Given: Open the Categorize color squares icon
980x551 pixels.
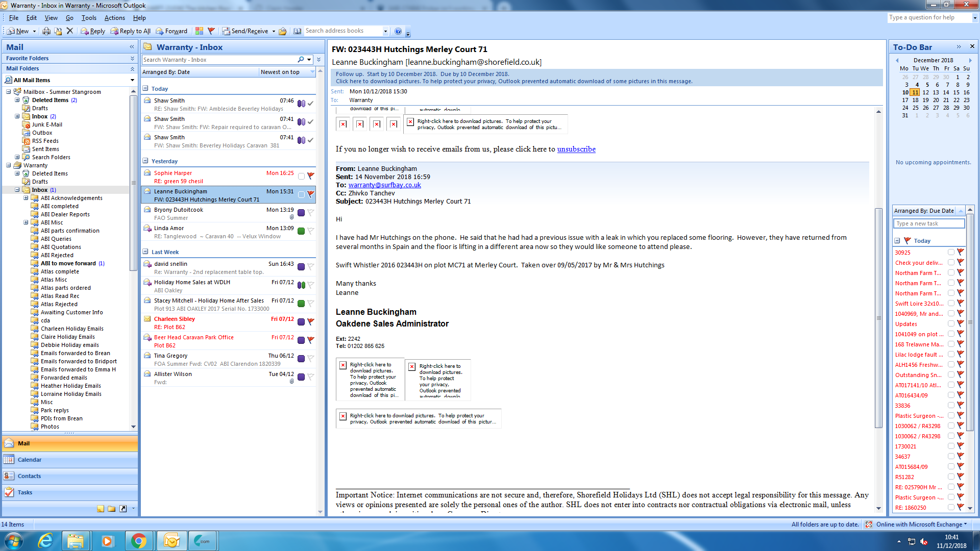Looking at the screenshot, I should (x=199, y=31).
